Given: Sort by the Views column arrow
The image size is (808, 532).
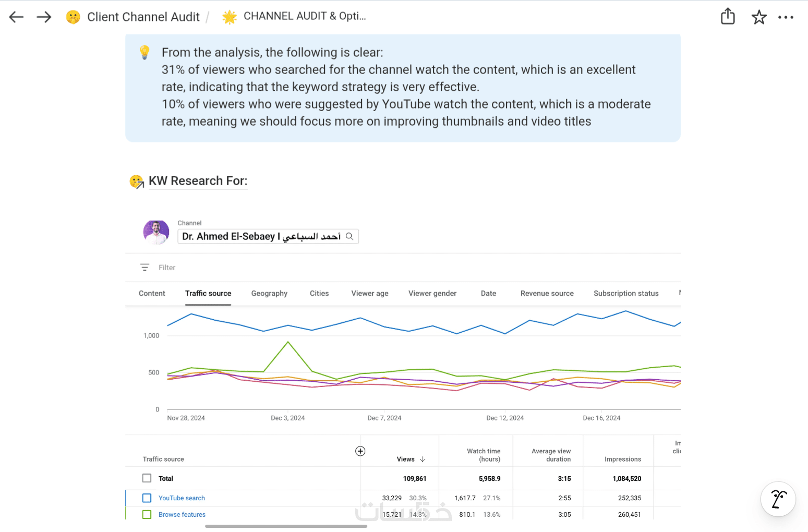Looking at the screenshot, I should tap(423, 459).
